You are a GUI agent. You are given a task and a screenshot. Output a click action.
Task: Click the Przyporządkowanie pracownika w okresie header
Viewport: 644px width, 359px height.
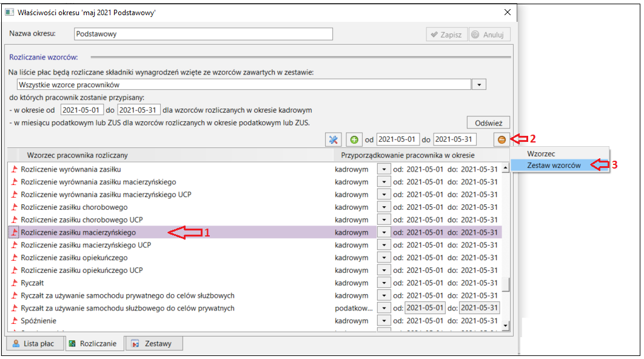point(408,155)
